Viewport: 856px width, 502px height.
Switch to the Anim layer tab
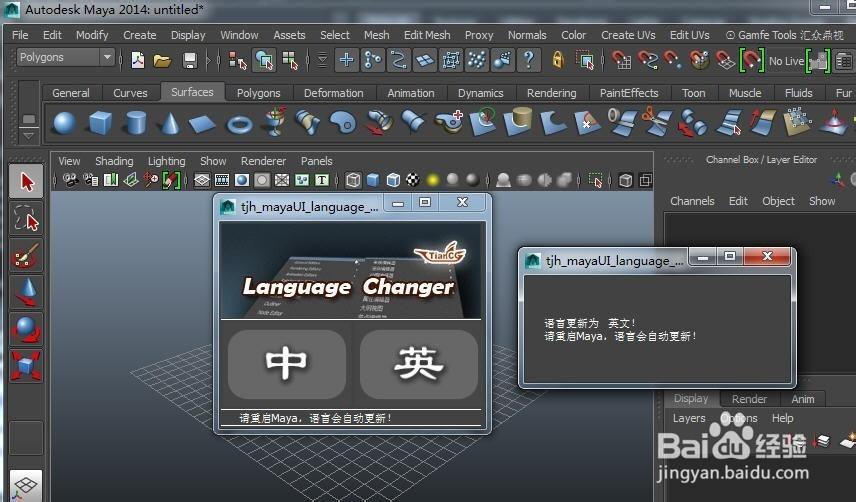click(x=802, y=399)
